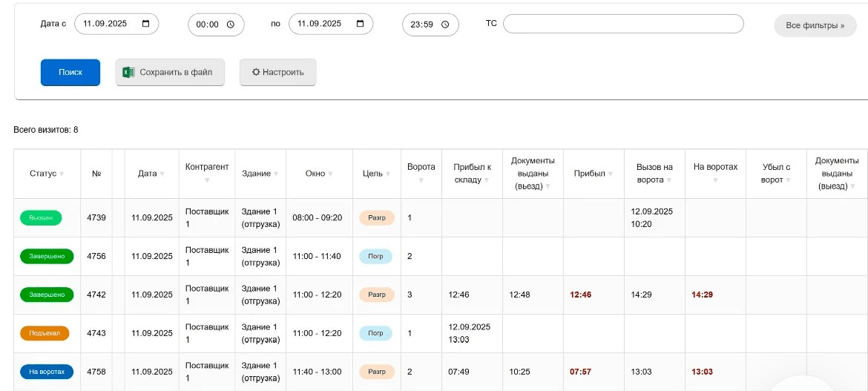Sort by Статус column arrow
Image resolution: width=868 pixels, height=391 pixels.
(x=62, y=174)
